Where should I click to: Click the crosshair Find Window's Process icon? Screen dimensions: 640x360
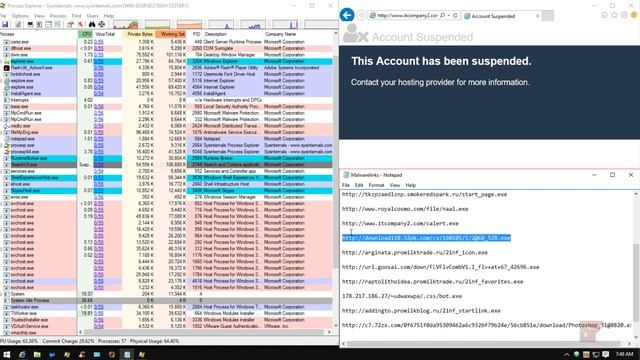coord(102,24)
